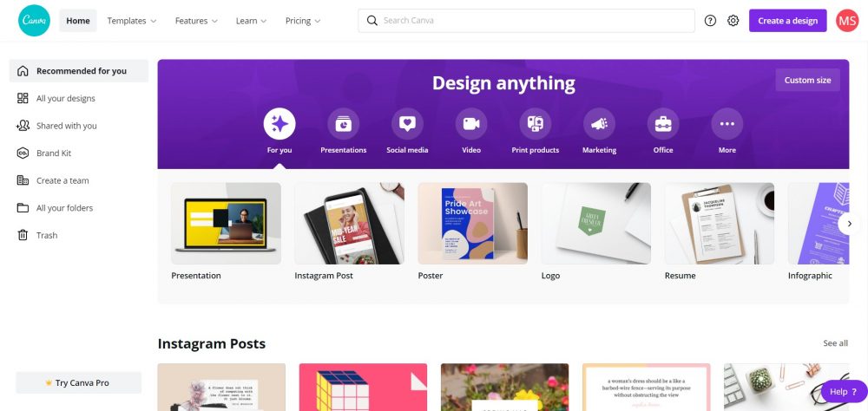Select the Social media category icon
The width and height of the screenshot is (868, 411).
pos(407,123)
